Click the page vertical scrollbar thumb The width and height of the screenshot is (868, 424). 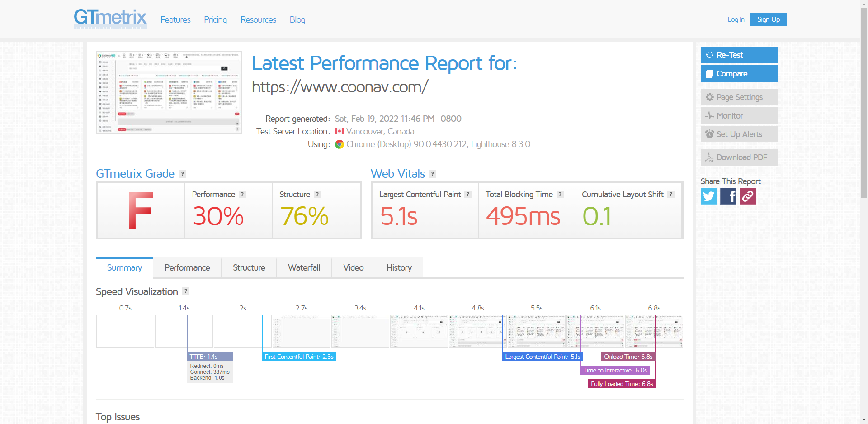pos(864,102)
